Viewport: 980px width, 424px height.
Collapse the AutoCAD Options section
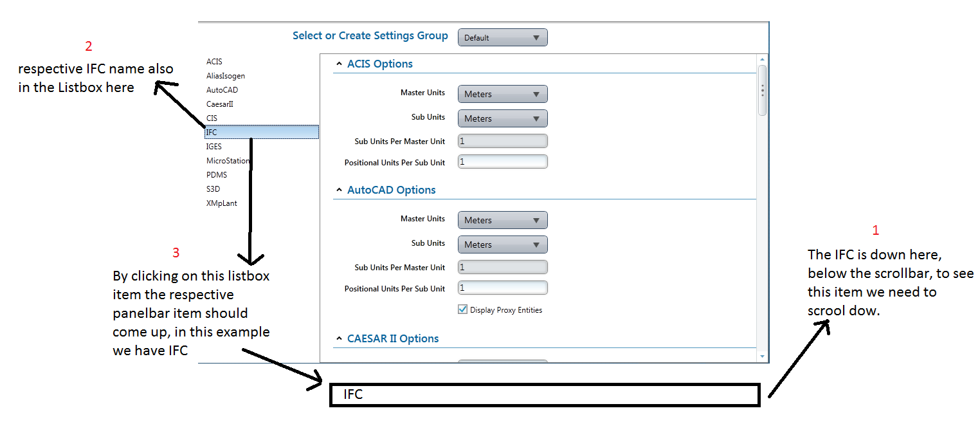pos(339,190)
